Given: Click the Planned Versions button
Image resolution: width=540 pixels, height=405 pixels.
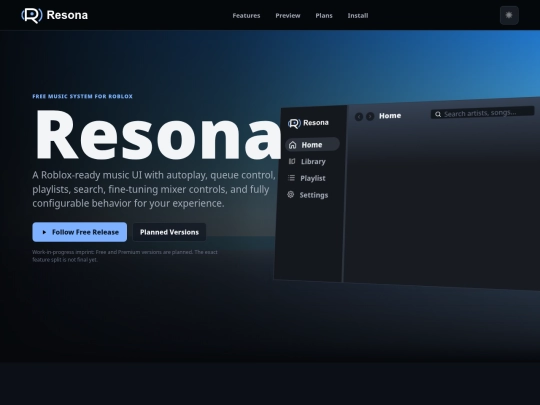Looking at the screenshot, I should (x=169, y=232).
